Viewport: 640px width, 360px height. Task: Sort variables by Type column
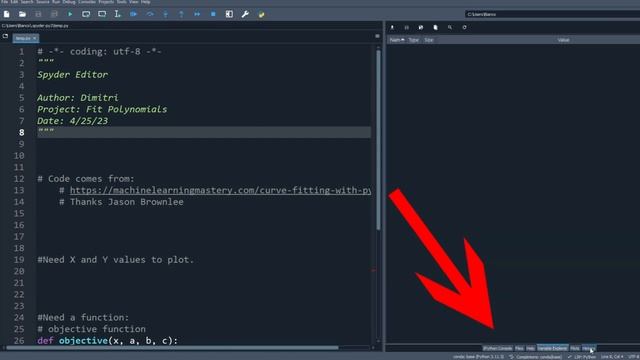coord(413,40)
